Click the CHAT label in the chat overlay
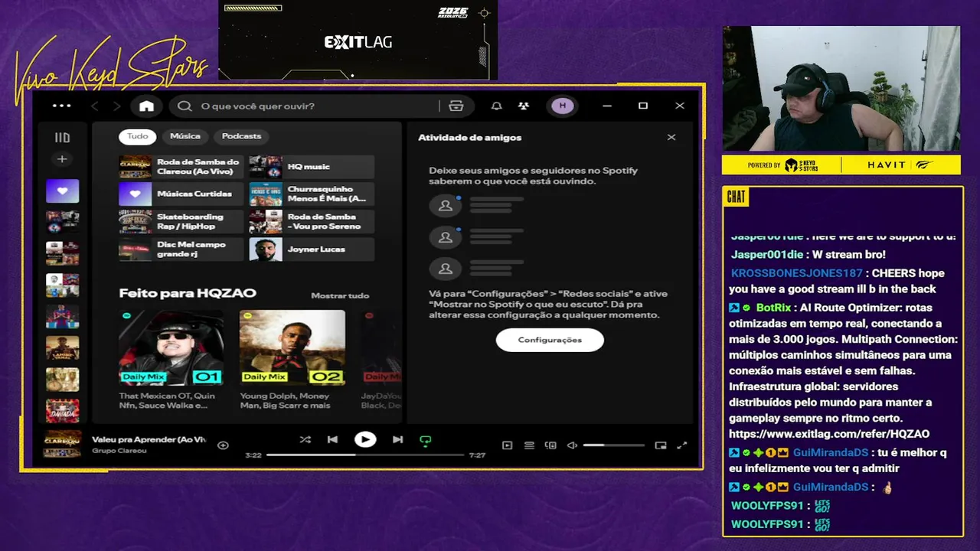This screenshot has height=551, width=980. pos(736,197)
